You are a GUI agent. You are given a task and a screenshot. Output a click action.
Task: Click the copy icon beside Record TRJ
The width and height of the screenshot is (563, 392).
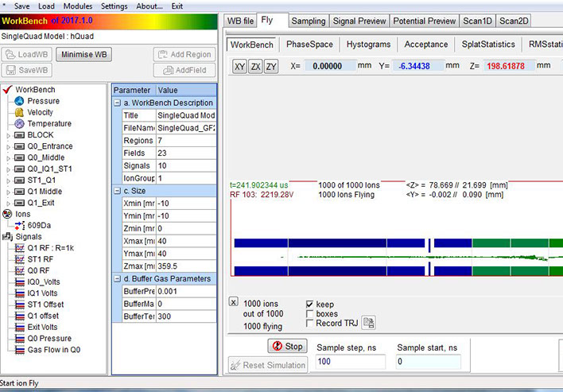[x=367, y=322]
